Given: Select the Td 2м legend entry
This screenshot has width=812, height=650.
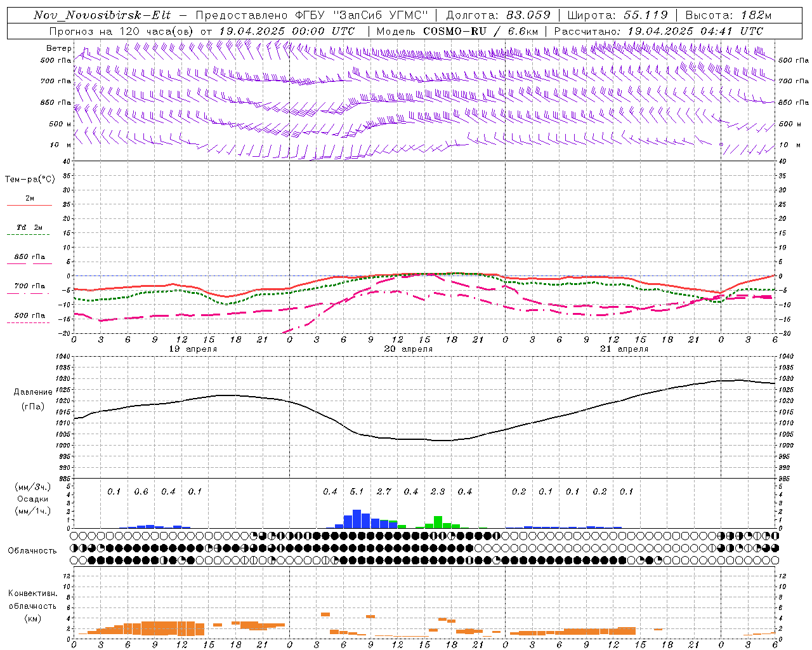Looking at the screenshot, I should 29,227.
